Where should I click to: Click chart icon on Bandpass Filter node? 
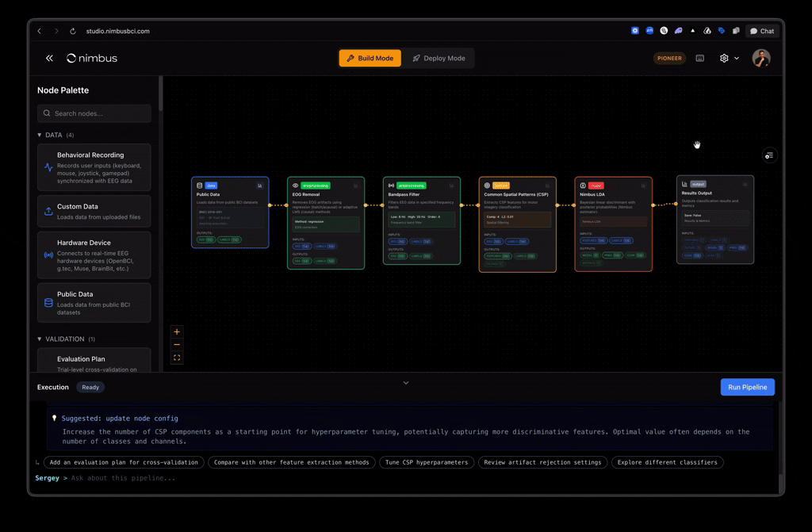451,186
